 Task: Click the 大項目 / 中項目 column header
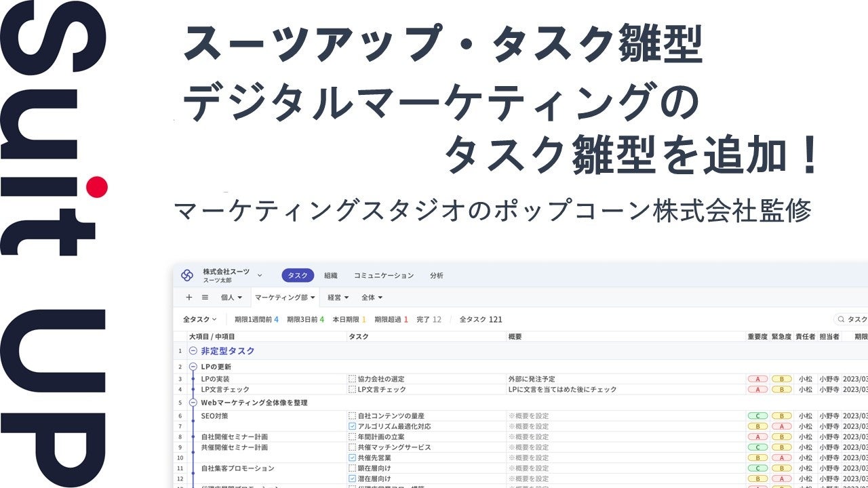[x=212, y=336]
